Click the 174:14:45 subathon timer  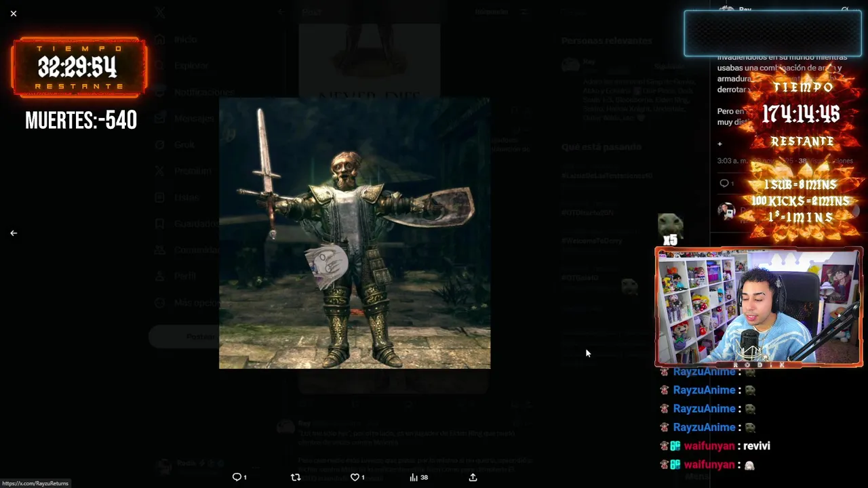click(x=801, y=113)
